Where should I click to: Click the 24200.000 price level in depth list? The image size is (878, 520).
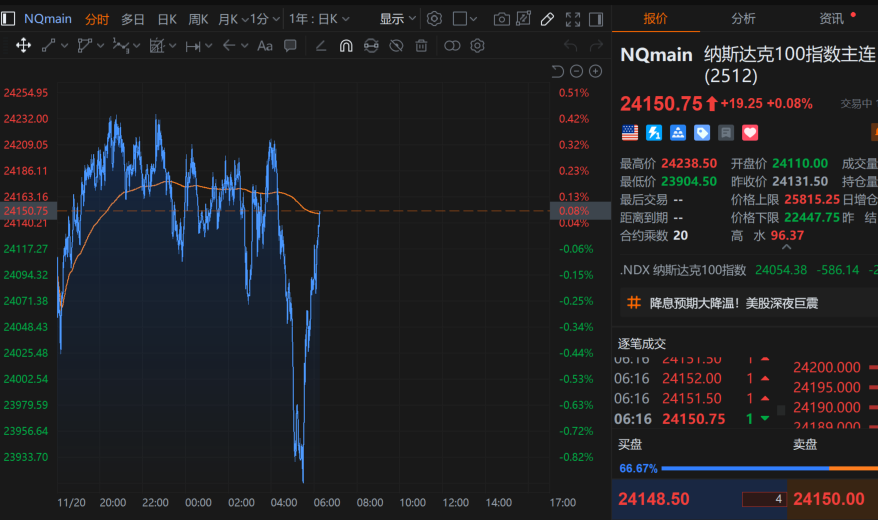[826, 367]
